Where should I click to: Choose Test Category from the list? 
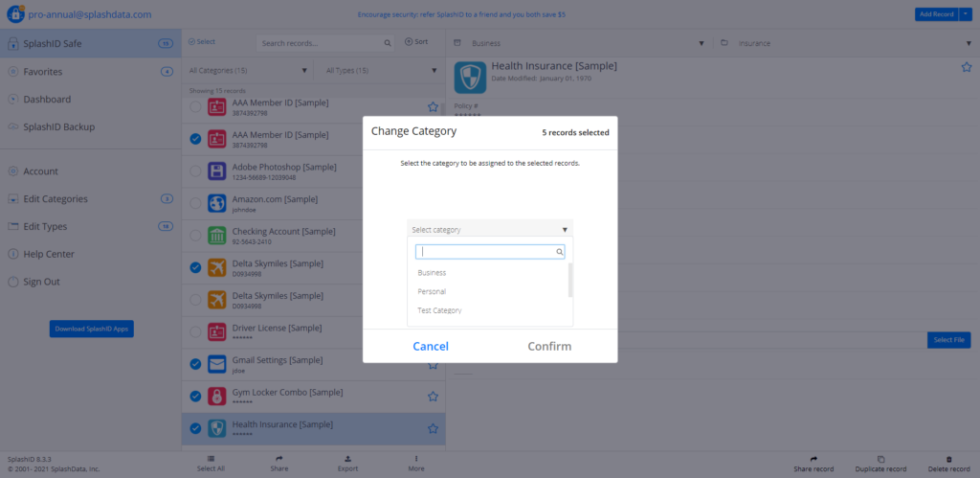point(440,310)
